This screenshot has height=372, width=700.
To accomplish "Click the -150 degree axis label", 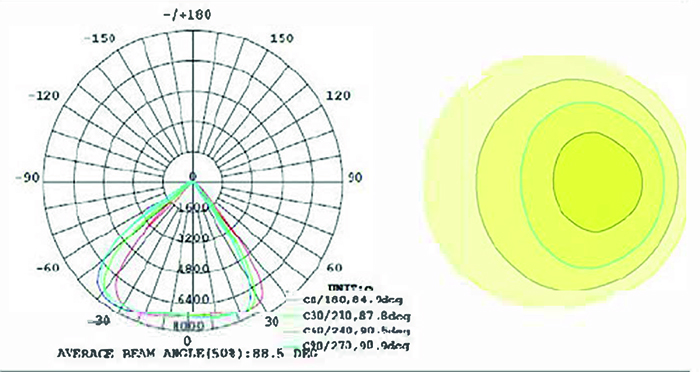I will pyautogui.click(x=100, y=38).
